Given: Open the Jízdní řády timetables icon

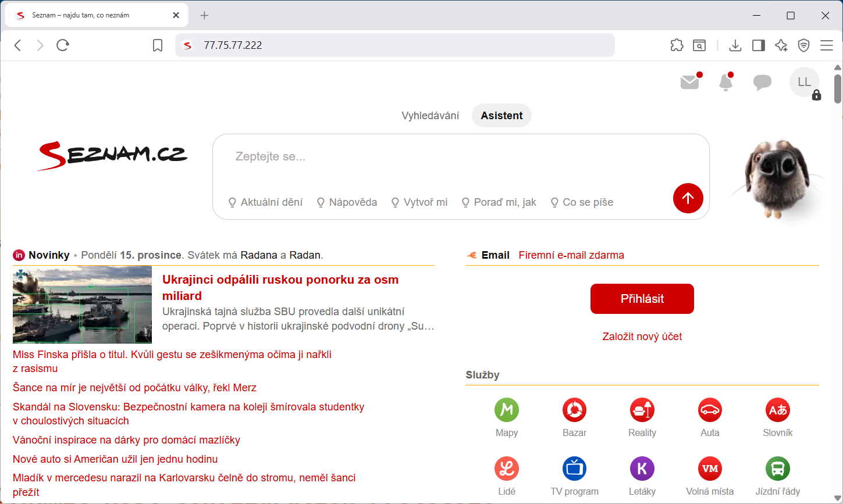Looking at the screenshot, I should click(x=778, y=468).
